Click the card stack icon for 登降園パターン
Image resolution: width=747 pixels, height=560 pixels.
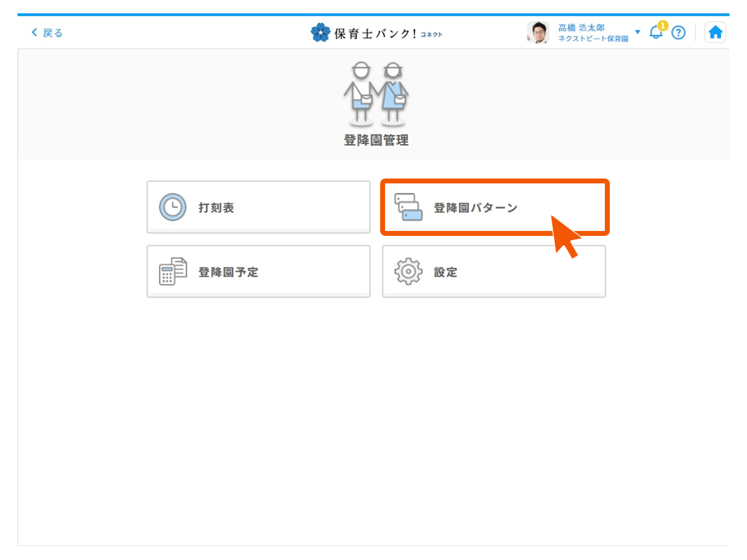coord(409,206)
